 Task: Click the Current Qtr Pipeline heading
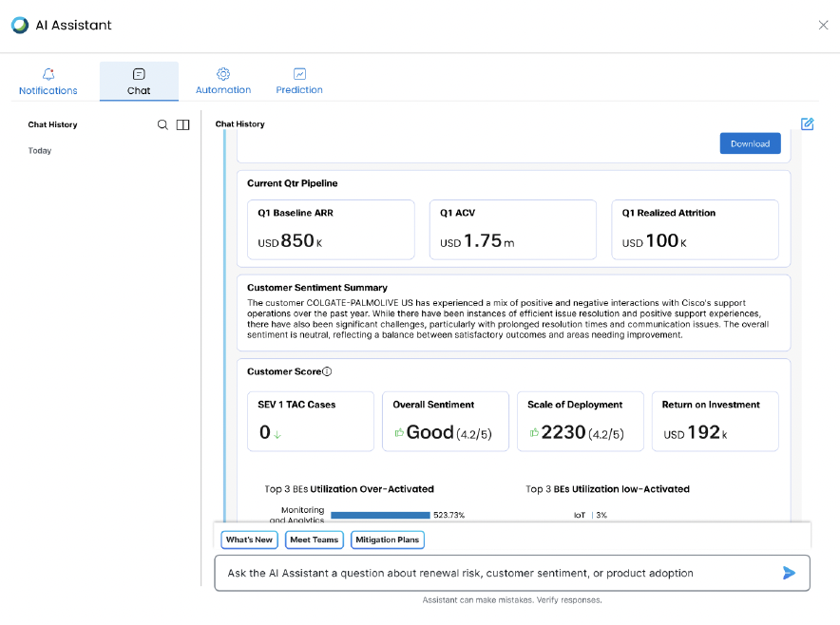coord(293,183)
